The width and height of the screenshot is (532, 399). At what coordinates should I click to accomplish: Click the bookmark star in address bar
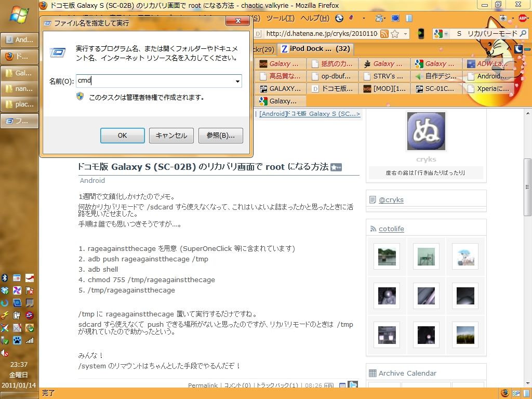pos(395,34)
